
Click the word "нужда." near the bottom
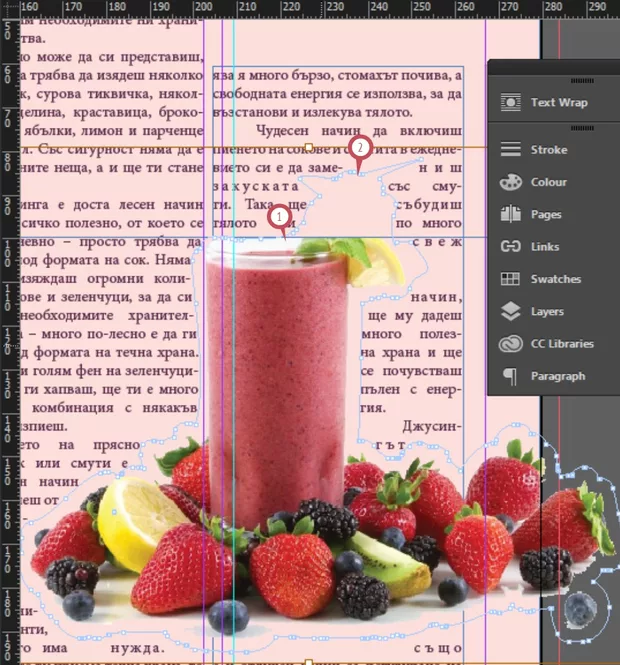(x=137, y=648)
